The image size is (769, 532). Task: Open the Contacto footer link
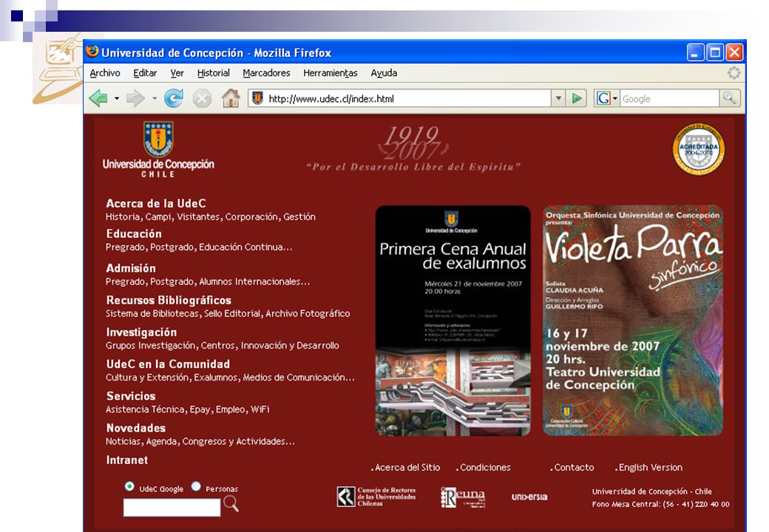coord(572,467)
